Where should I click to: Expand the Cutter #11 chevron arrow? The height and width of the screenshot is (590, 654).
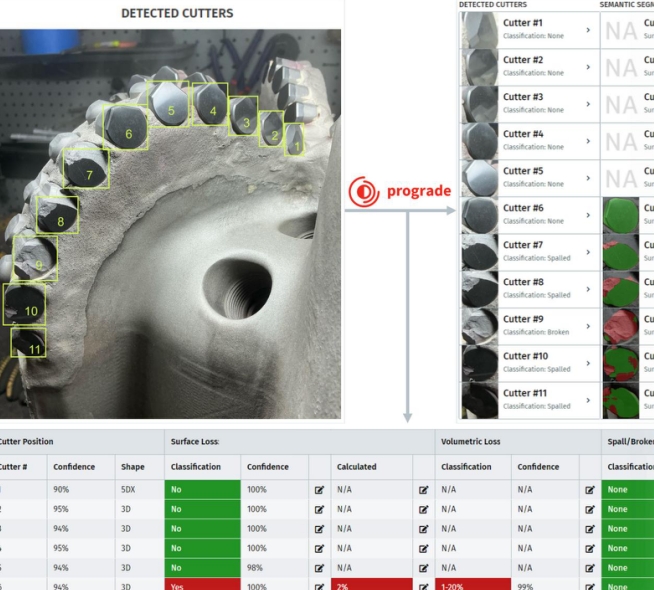(588, 399)
